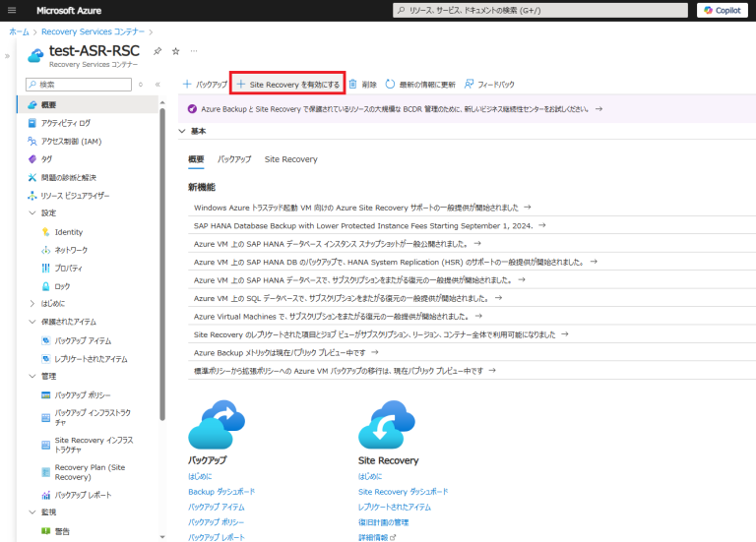Refresh using 最新の情報に更新
Image resolution: width=756 pixels, height=542 pixels.
pos(420,85)
